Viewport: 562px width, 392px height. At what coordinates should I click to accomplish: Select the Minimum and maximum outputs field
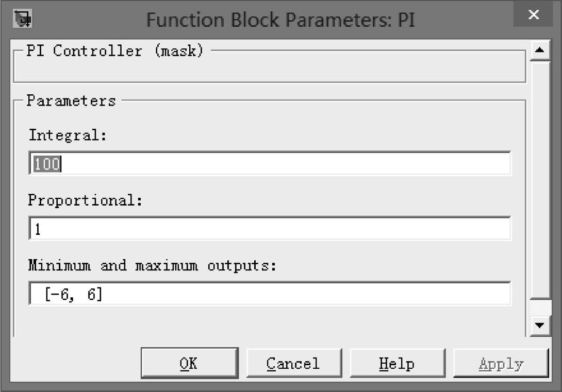pyautogui.click(x=270, y=294)
